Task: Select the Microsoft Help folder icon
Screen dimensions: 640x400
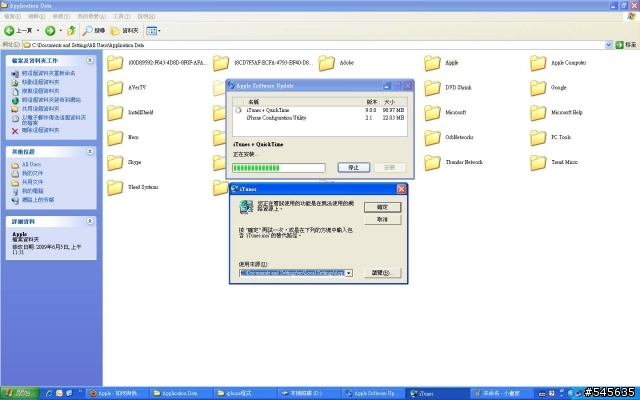Action: [538, 113]
